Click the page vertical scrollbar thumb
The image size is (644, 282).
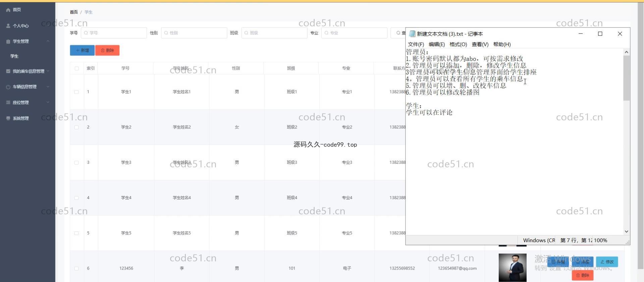pyautogui.click(x=641, y=136)
